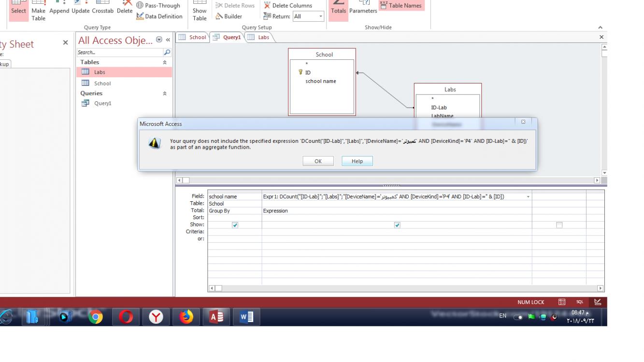Uncheck Show box for school name column
644x362 pixels.
(x=235, y=225)
